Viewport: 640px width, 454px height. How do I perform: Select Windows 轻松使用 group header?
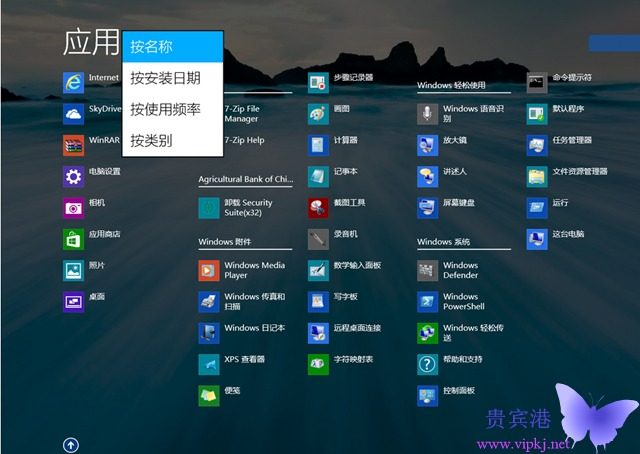(451, 85)
